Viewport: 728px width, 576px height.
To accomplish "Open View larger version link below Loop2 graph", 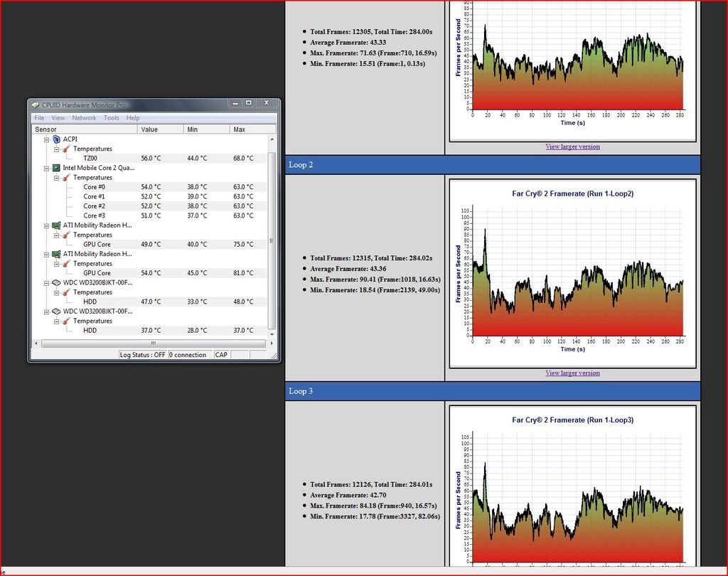I will click(572, 373).
